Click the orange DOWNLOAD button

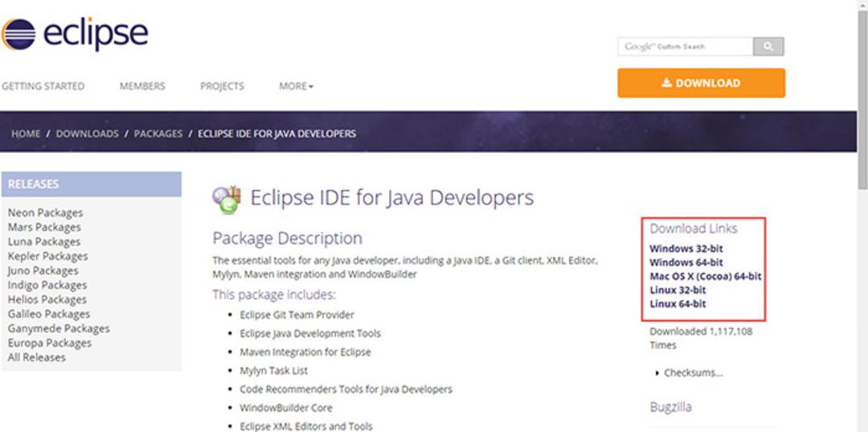[x=702, y=83]
